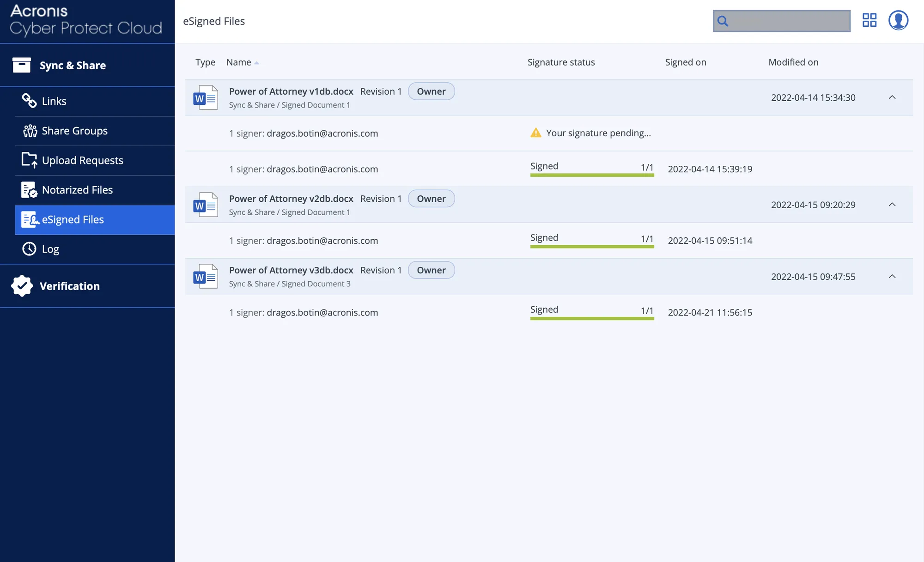924x562 pixels.
Task: Click the Notarized Files icon
Action: 29,190
